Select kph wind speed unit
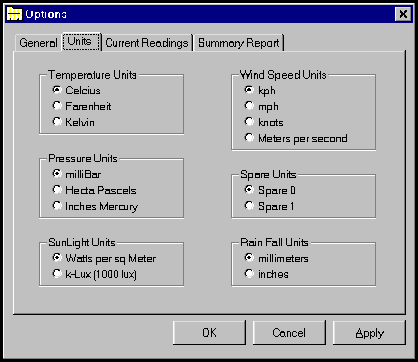The image size is (418, 362). (260, 90)
